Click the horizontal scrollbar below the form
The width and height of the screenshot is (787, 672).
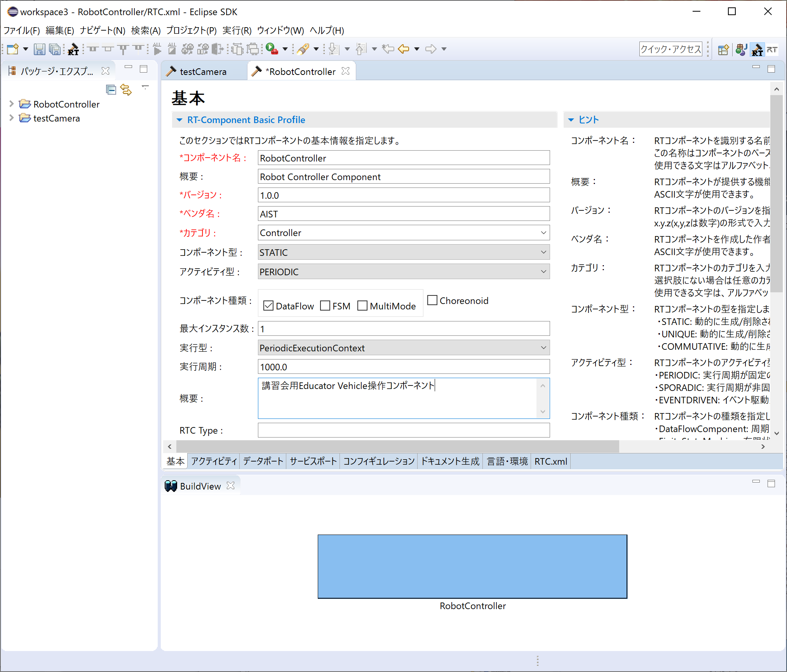tap(396, 446)
